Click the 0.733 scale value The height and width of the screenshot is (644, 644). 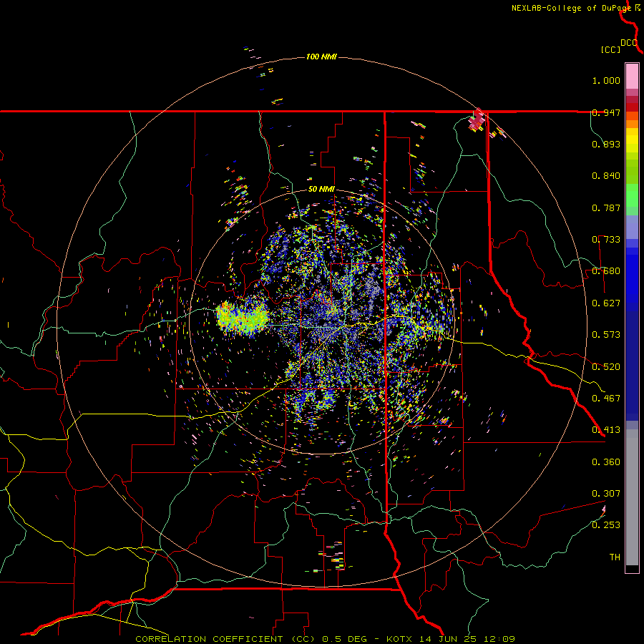606,240
